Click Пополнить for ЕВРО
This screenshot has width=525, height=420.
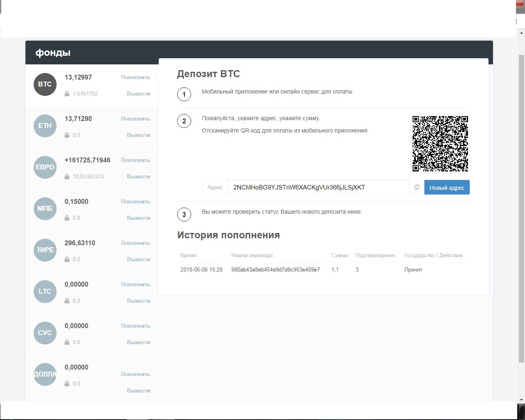click(136, 160)
